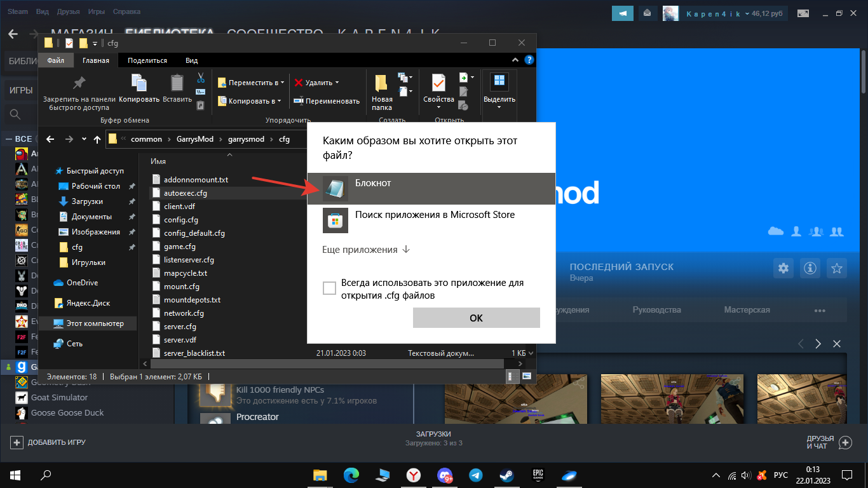This screenshot has width=868, height=488.
Task: Open the Руководства tab in Steam
Action: 656,310
